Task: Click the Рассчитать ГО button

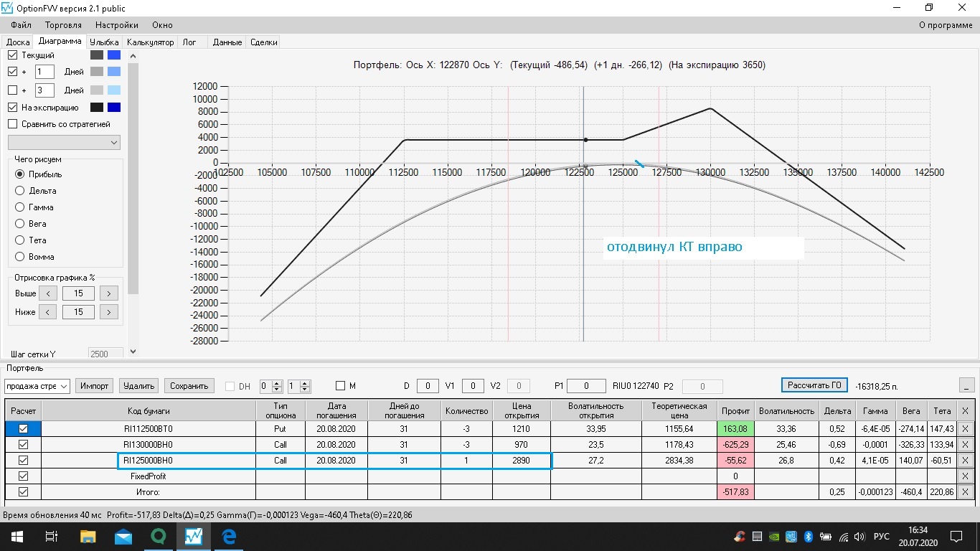Action: click(814, 385)
